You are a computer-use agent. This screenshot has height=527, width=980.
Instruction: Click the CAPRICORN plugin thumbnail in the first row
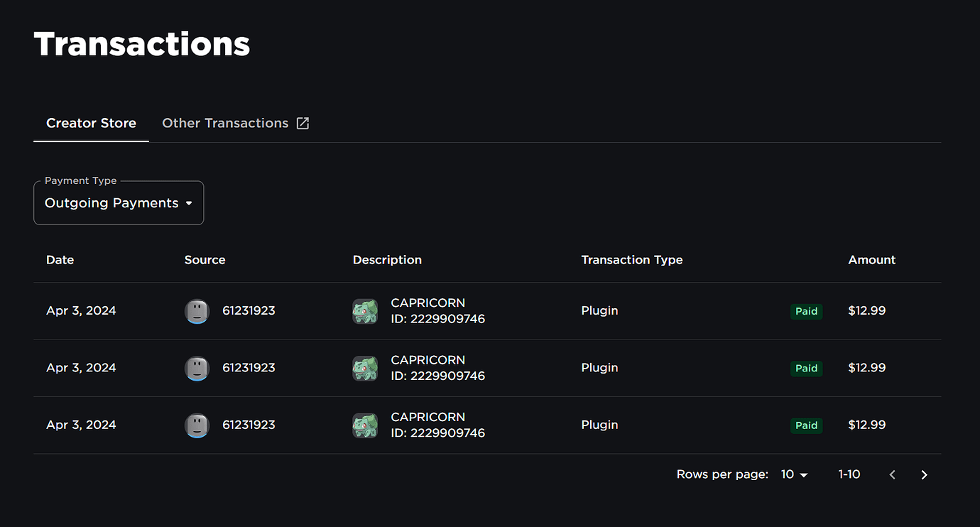[x=365, y=310]
